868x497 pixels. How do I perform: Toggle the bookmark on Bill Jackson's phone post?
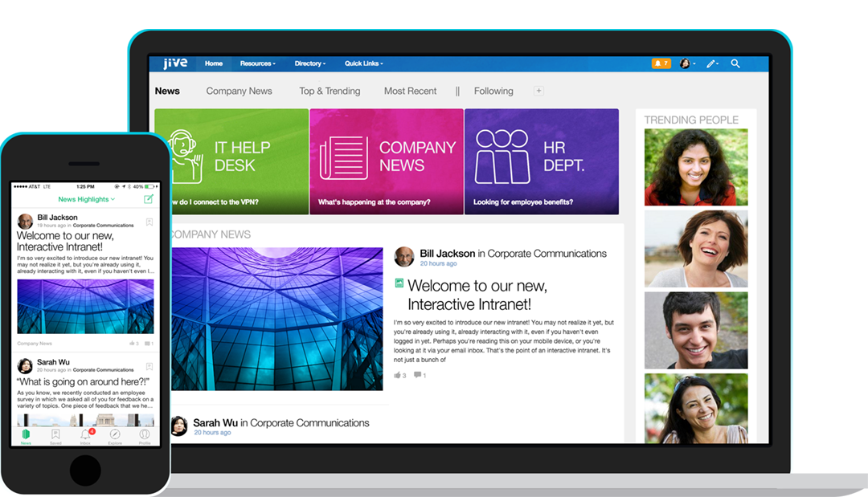point(149,222)
